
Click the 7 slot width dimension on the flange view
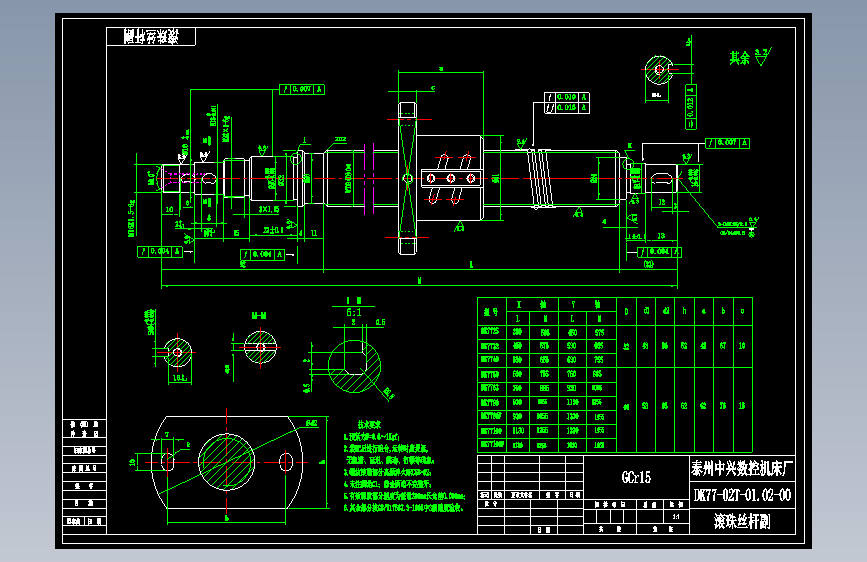(166, 435)
